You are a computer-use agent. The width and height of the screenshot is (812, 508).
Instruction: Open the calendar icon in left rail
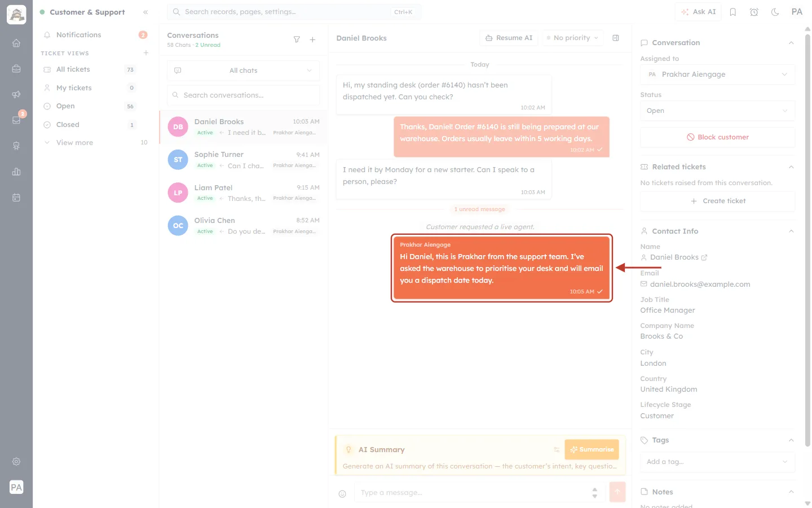click(16, 198)
